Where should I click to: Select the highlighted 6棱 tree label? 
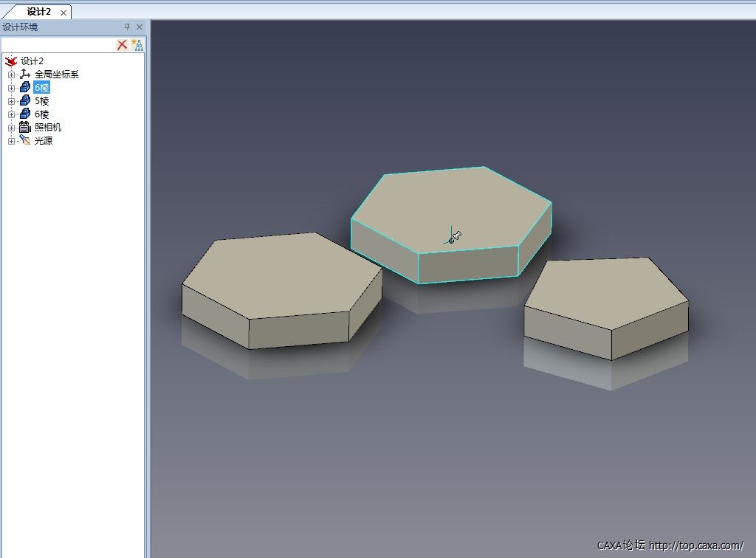pos(41,88)
